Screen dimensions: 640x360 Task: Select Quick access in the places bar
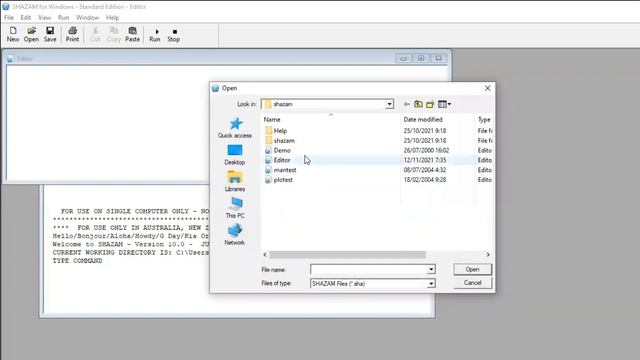point(235,128)
